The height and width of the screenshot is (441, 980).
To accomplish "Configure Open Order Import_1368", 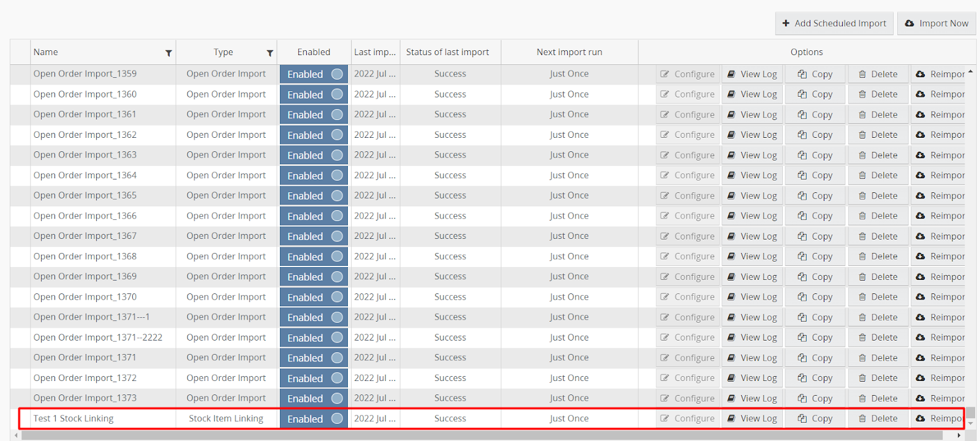I will point(687,257).
